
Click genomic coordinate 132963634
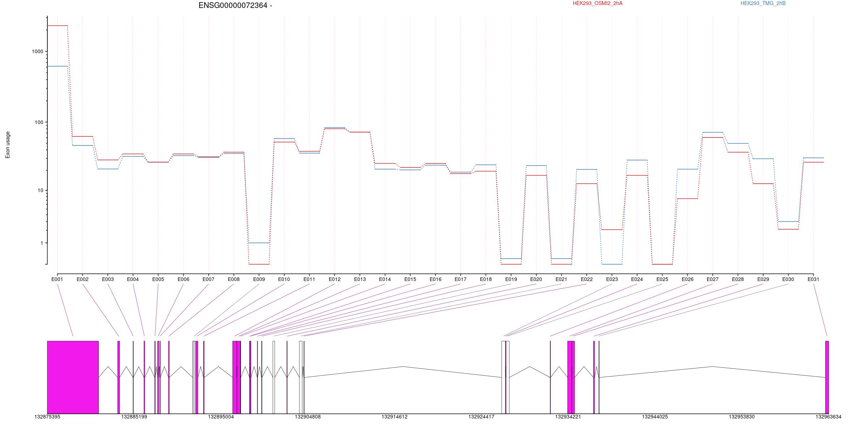pyautogui.click(x=829, y=417)
